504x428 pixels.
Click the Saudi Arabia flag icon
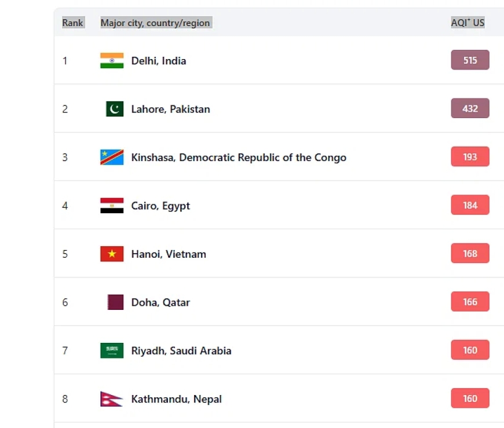(112, 350)
